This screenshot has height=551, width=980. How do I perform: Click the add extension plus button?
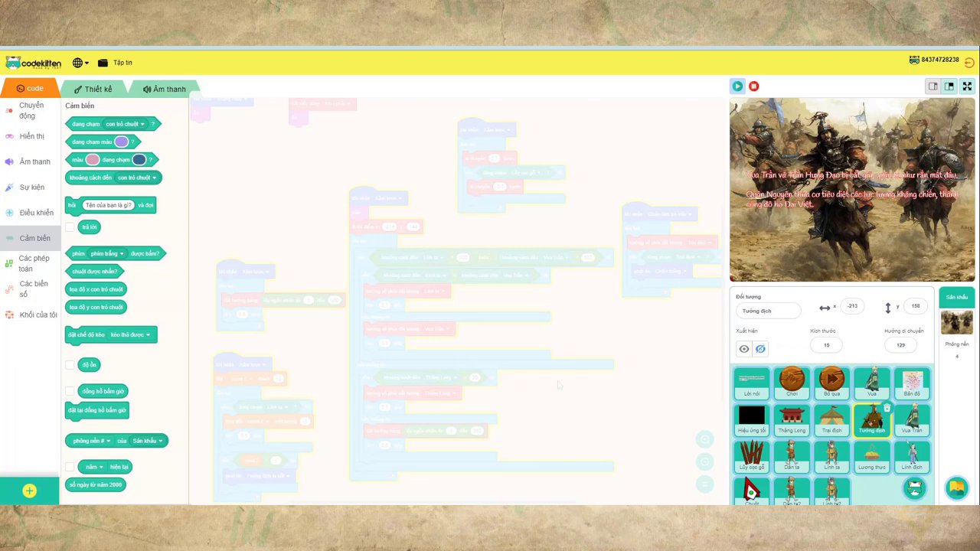click(x=29, y=491)
